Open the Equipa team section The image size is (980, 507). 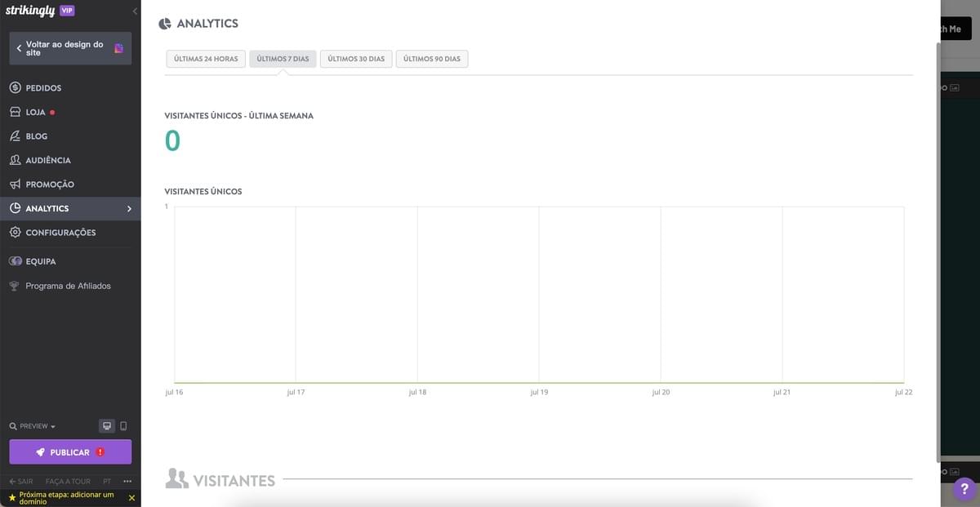pyautogui.click(x=70, y=261)
